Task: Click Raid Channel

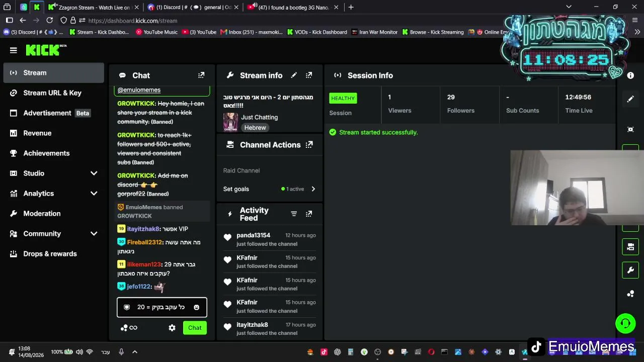Action: 242,170
